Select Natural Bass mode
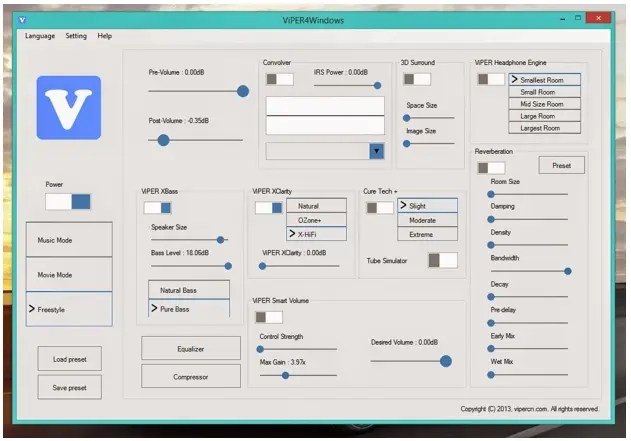The image size is (631, 441). pyautogui.click(x=189, y=290)
